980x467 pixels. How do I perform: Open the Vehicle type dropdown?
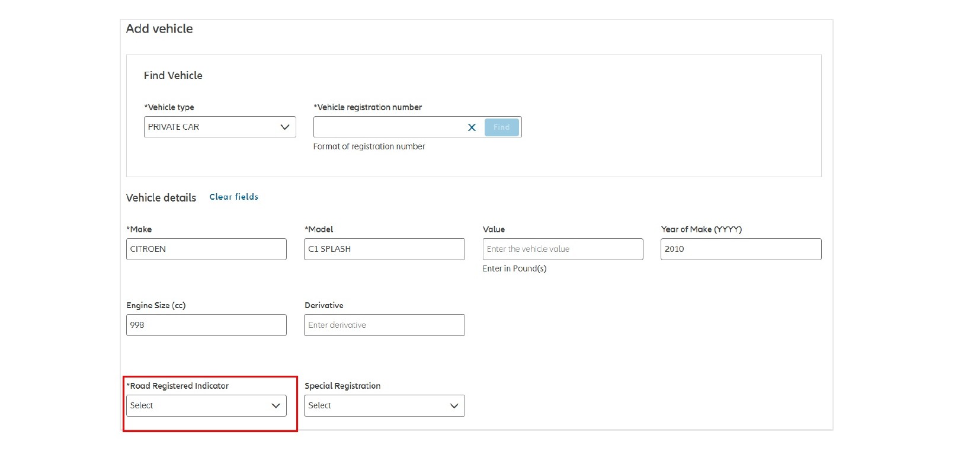220,127
